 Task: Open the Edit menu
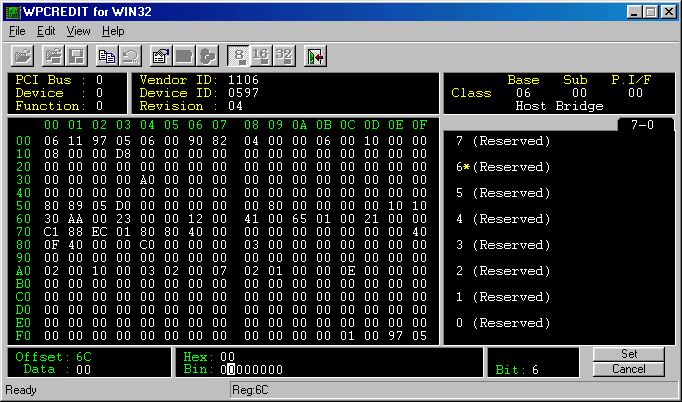[x=46, y=31]
